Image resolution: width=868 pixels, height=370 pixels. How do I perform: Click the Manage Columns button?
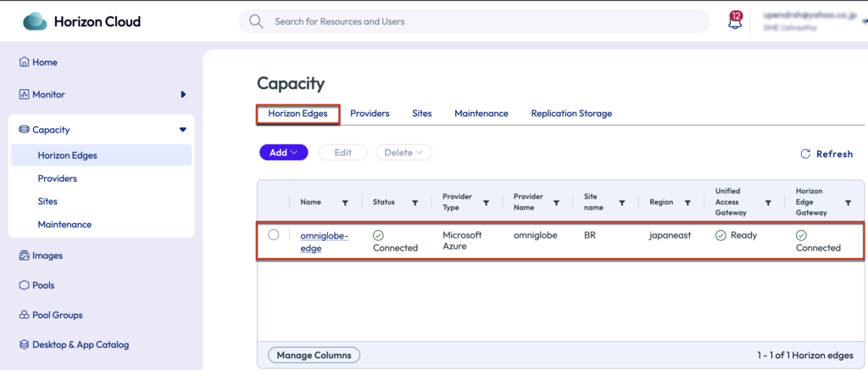tap(314, 355)
